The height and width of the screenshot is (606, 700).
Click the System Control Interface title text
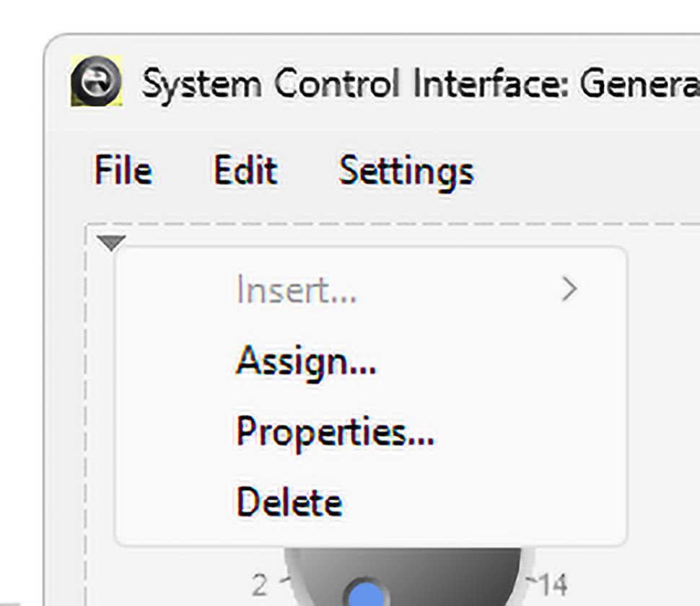tap(419, 84)
